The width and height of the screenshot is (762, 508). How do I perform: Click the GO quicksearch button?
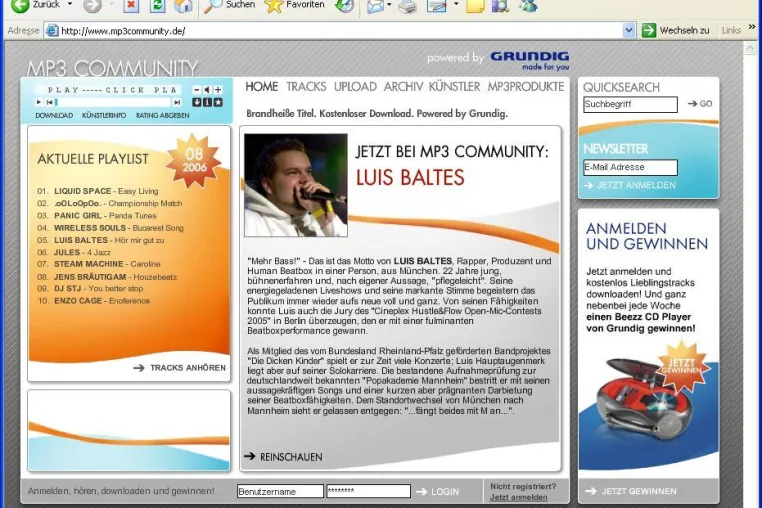(700, 104)
